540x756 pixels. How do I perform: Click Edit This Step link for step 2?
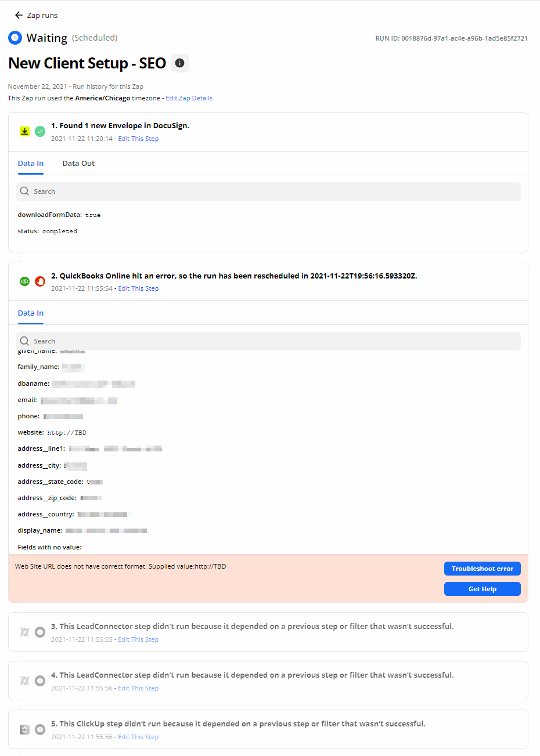[138, 289]
